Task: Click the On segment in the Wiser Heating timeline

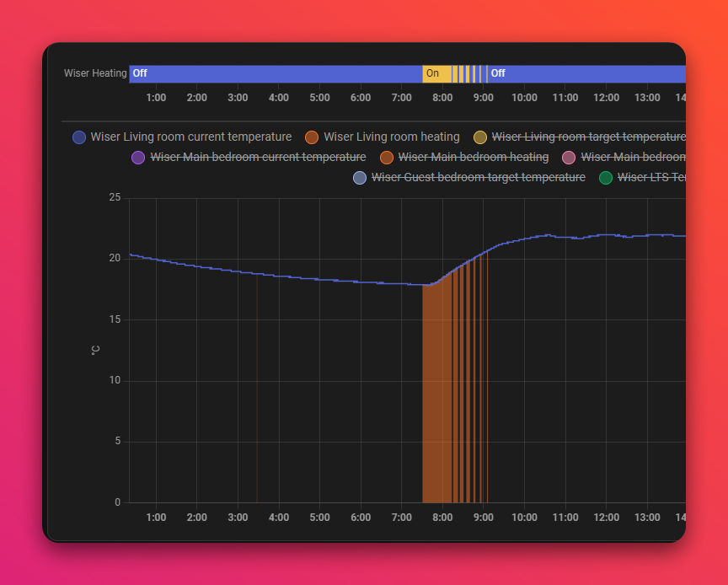Action: point(433,73)
